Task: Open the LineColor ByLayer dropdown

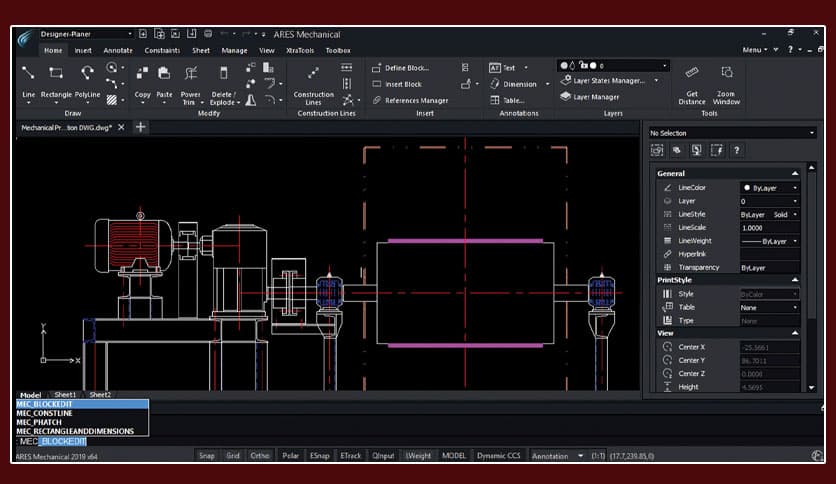Action: (x=769, y=188)
